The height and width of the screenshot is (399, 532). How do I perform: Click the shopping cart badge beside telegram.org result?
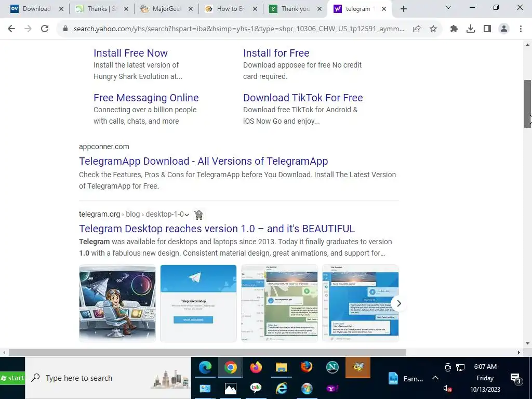pyautogui.click(x=199, y=215)
